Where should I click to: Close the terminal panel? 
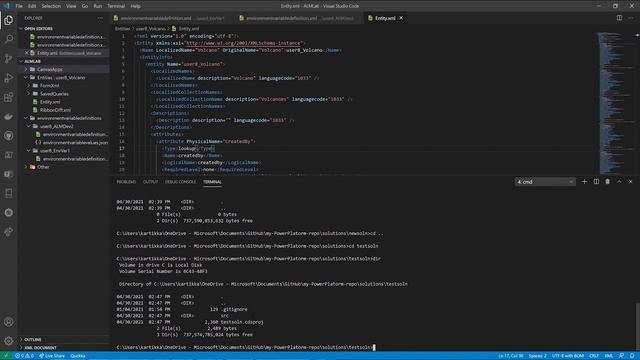(631, 182)
